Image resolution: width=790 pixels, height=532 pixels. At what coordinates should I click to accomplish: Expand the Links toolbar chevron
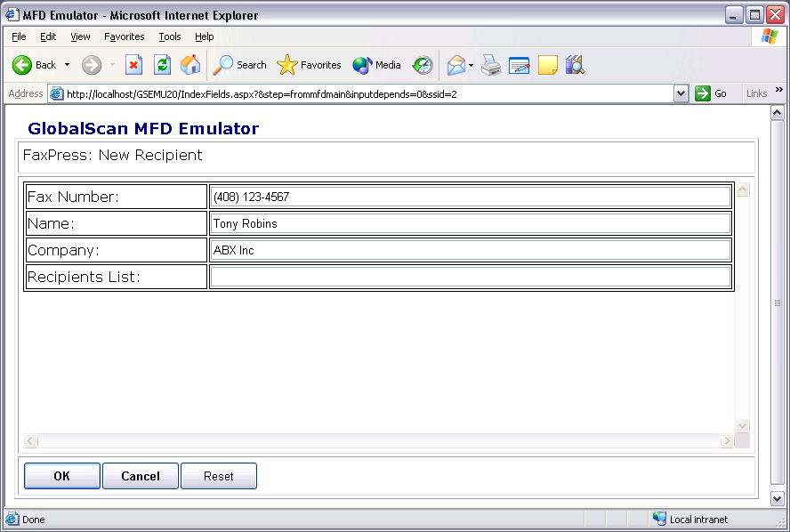tap(779, 90)
